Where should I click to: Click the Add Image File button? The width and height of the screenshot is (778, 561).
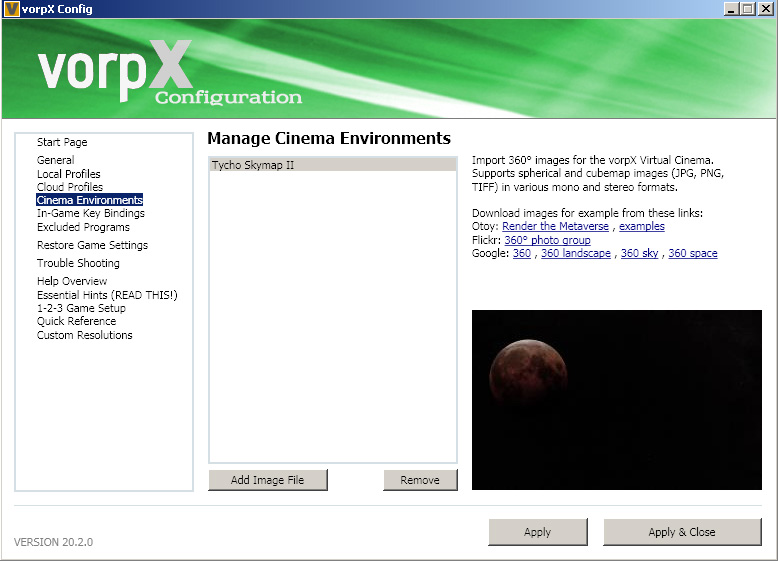coord(268,480)
